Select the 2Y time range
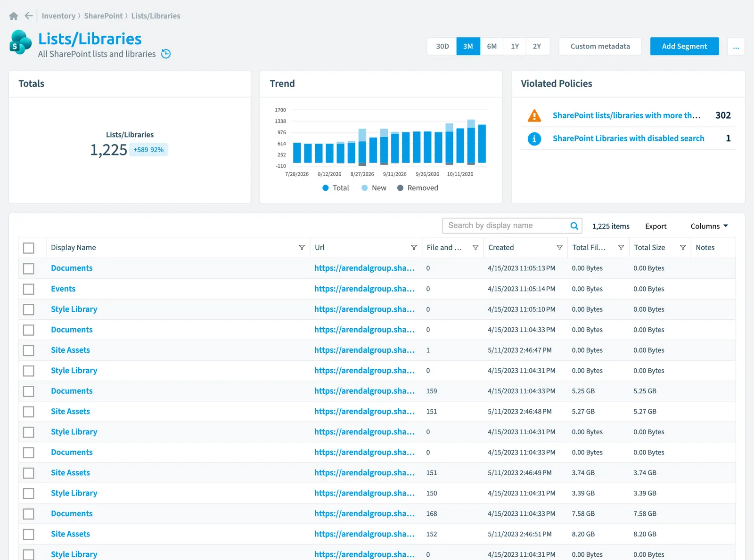The width and height of the screenshot is (754, 560). coord(537,46)
